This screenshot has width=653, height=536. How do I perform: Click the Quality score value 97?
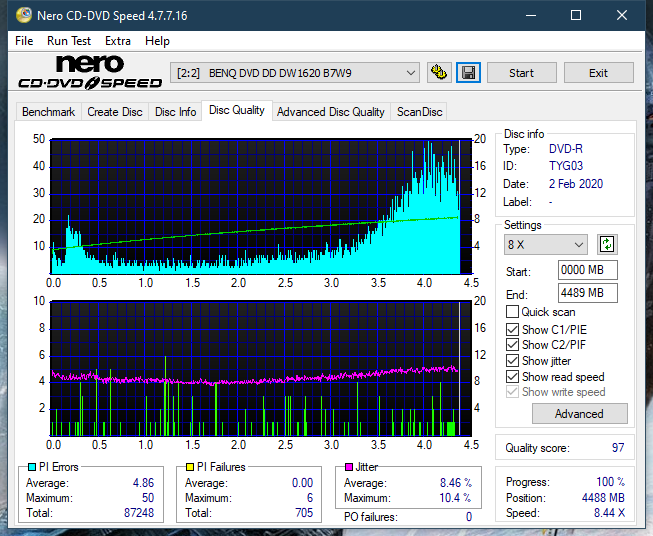coord(618,448)
